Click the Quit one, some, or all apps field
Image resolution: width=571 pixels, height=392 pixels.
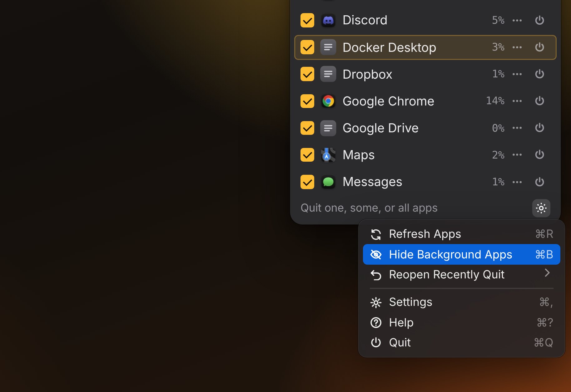pos(369,208)
